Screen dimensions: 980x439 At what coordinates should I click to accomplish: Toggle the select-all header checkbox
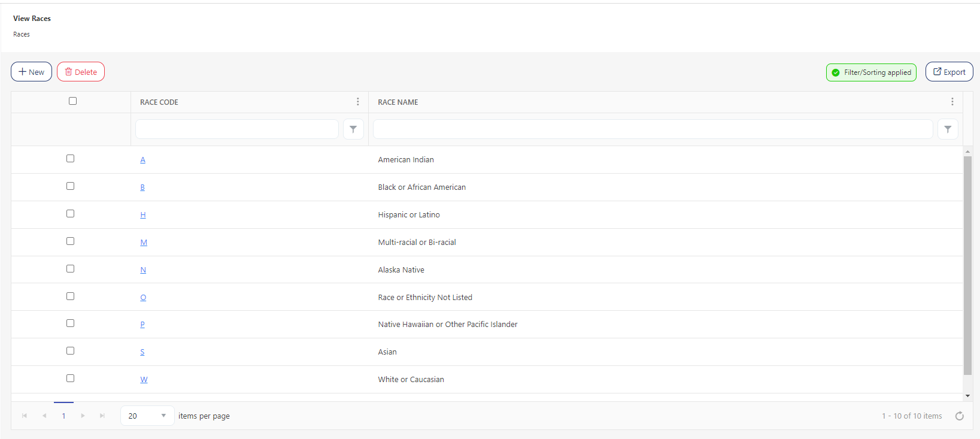point(72,101)
